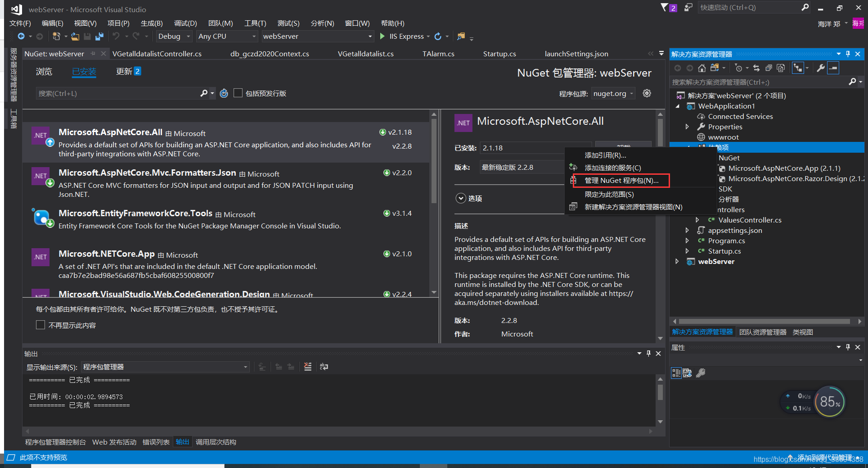Screen dimensions: 868x468
Task: Click the Save All toolbar icon
Action: 99,36
